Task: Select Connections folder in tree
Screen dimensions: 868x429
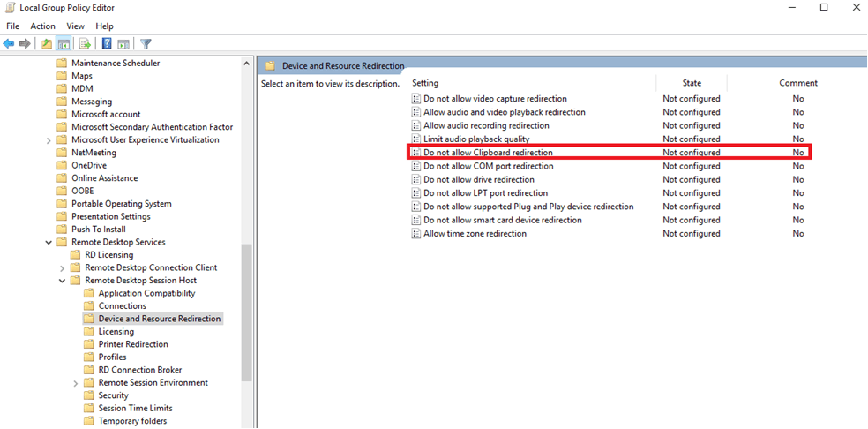Action: 123,306
